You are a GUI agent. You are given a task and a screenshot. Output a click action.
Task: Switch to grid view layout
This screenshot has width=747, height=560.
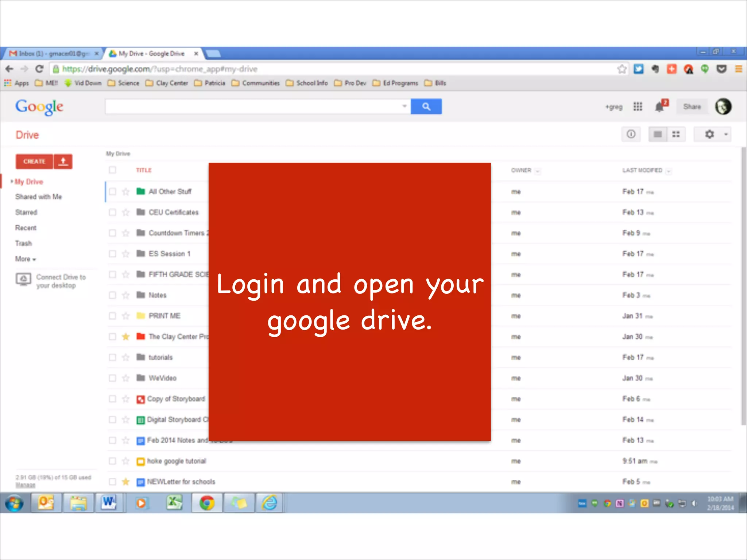click(676, 135)
